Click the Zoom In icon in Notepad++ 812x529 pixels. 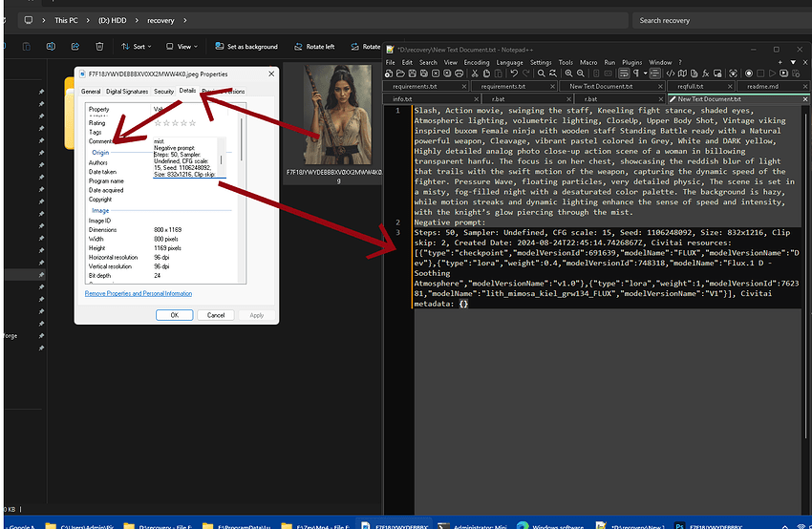coord(568,73)
